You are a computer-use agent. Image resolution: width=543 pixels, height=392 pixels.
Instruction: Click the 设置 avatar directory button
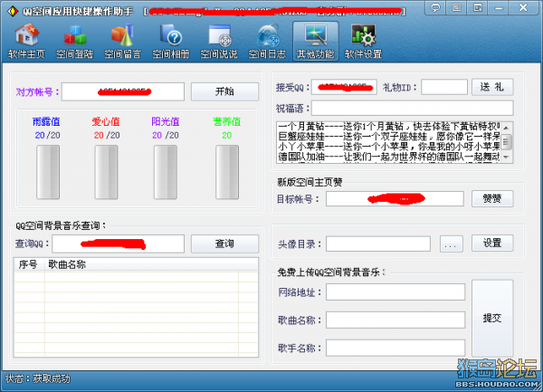(x=492, y=244)
